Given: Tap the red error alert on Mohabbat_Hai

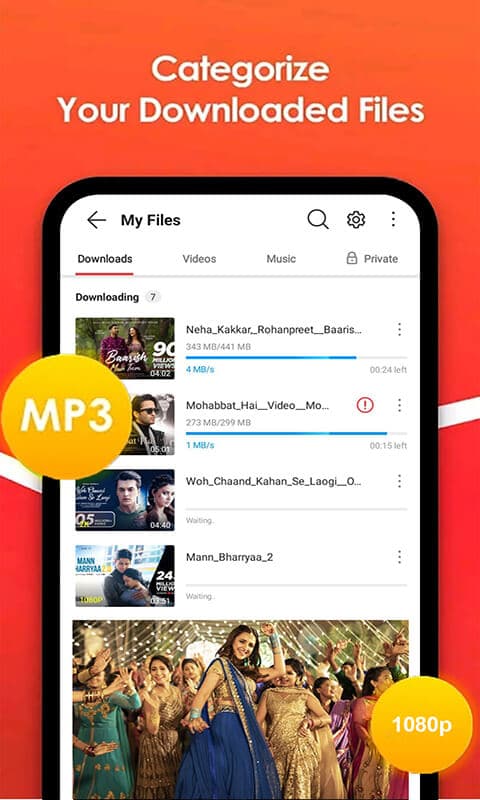Looking at the screenshot, I should tap(365, 406).
